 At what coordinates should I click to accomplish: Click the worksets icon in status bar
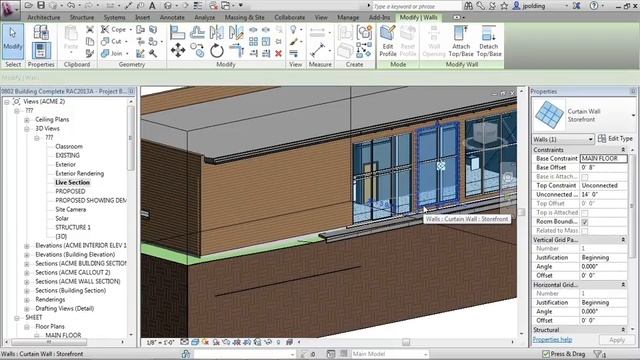(186, 354)
